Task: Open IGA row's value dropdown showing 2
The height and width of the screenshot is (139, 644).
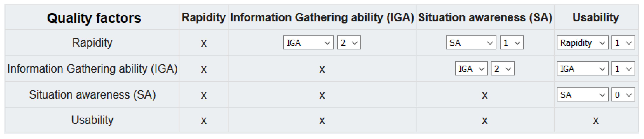Action: 502,69
